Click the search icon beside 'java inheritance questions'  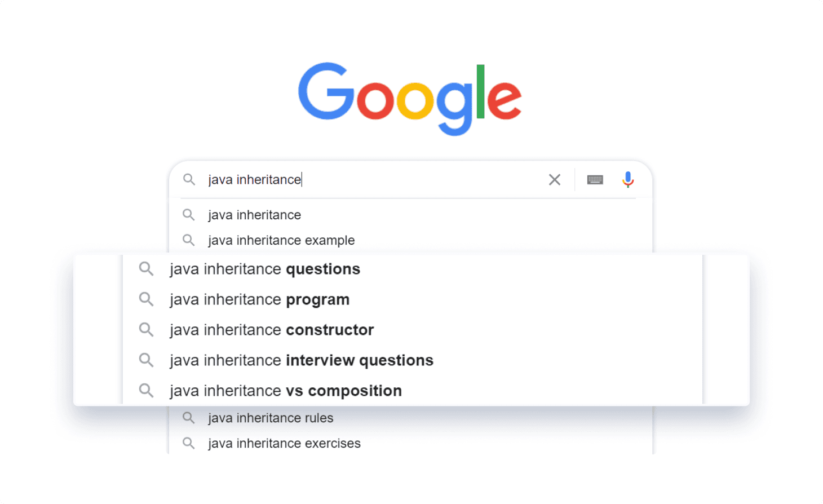(146, 269)
